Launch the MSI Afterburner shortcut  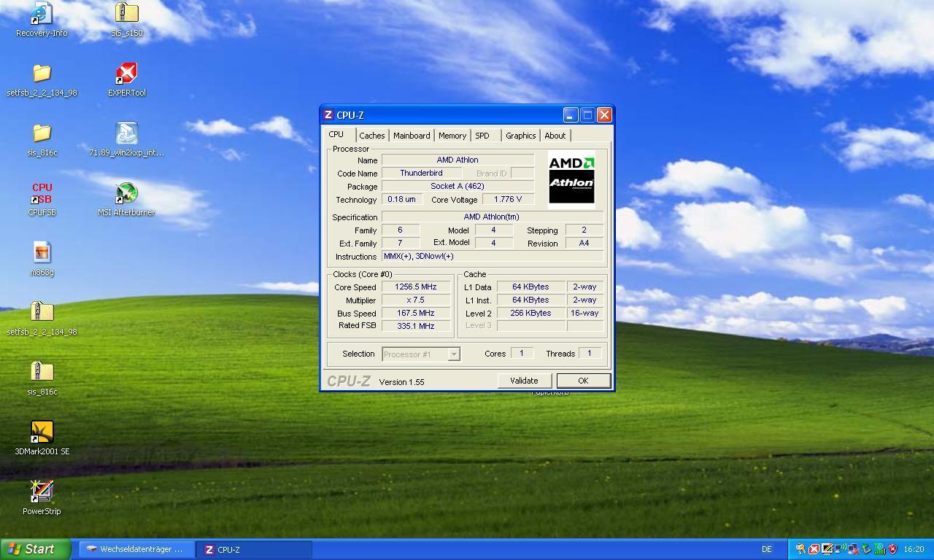coord(126,198)
